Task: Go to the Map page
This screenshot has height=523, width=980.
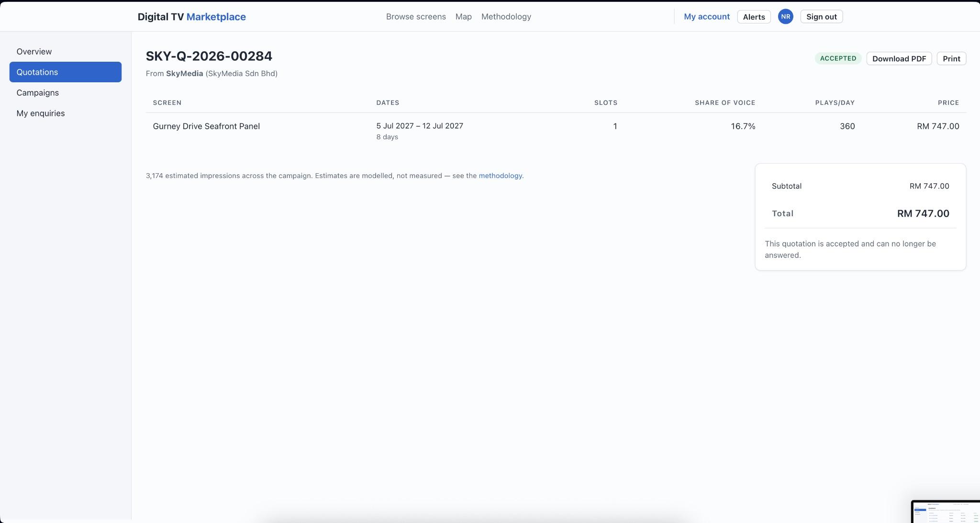Action: click(x=463, y=17)
